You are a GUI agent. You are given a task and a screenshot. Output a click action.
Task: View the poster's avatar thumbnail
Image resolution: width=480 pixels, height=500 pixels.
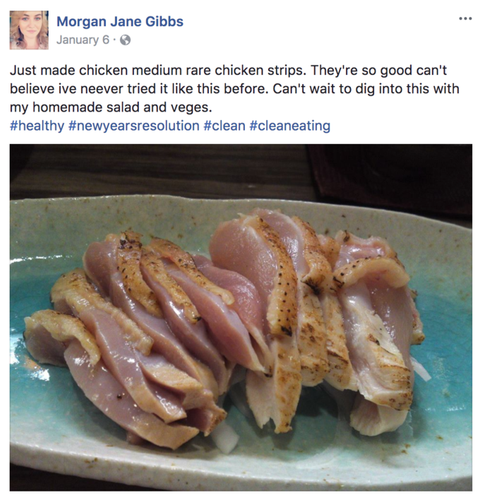29,30
